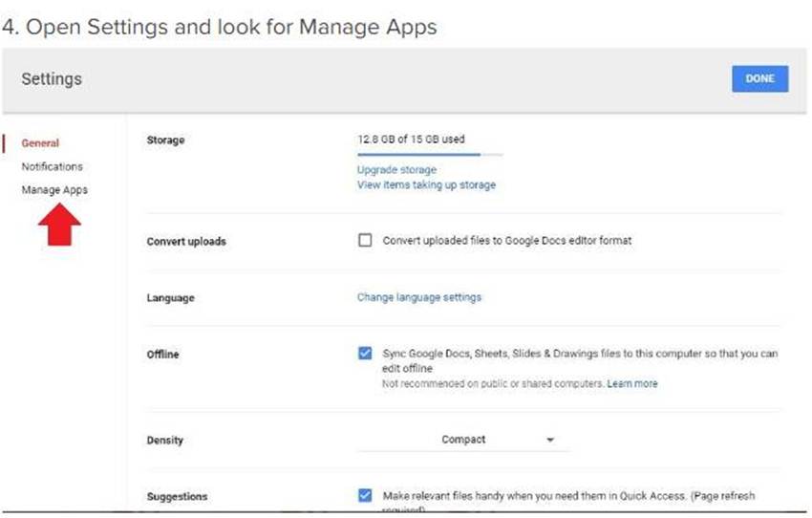
Task: Open the Manage Apps section
Action: pyautogui.click(x=54, y=189)
